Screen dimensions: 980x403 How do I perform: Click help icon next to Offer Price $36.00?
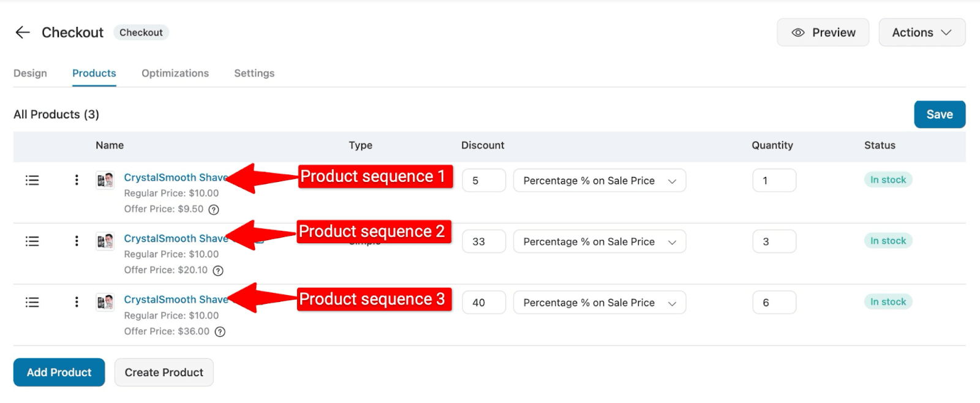point(220,332)
